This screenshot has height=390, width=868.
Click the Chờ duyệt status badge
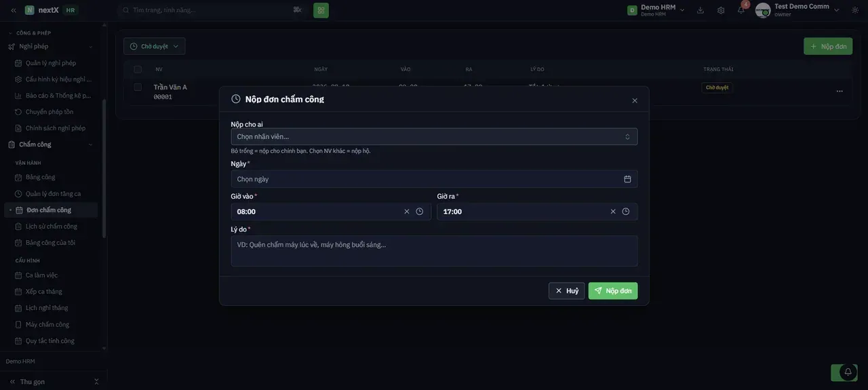pyautogui.click(x=717, y=87)
